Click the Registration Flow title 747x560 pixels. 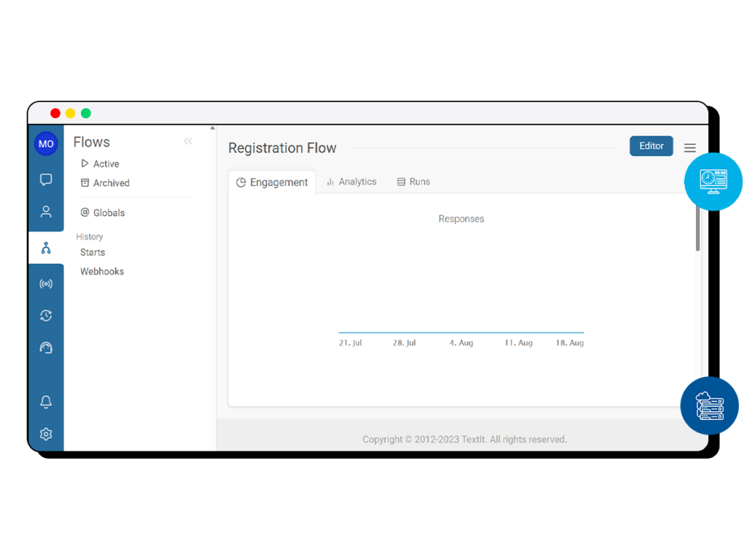pos(282,148)
